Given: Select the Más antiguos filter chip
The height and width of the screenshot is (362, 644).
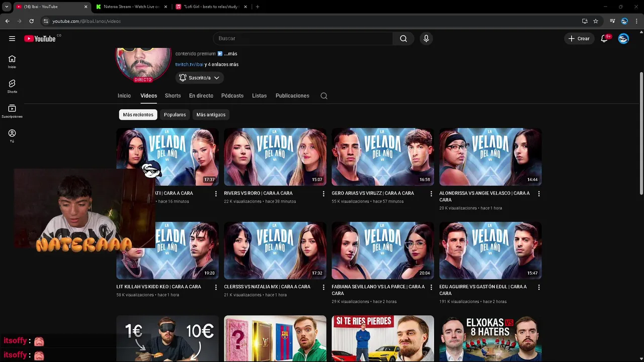Looking at the screenshot, I should [x=211, y=115].
